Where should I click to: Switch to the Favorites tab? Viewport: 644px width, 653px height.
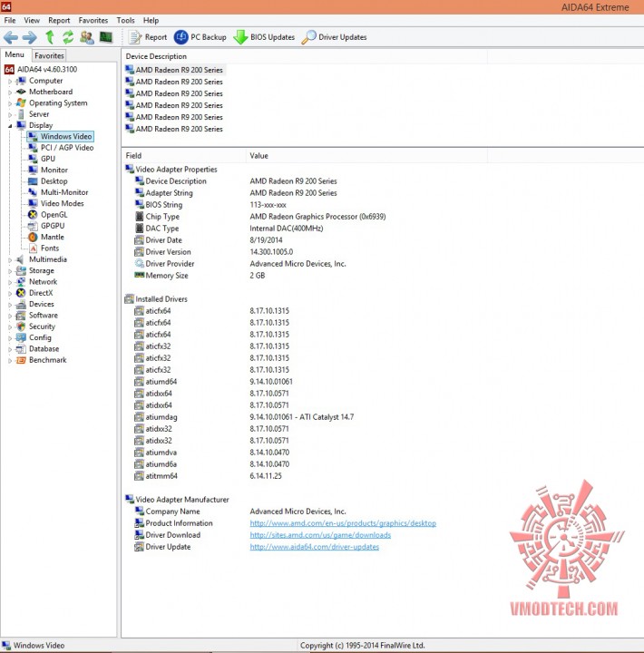click(49, 55)
